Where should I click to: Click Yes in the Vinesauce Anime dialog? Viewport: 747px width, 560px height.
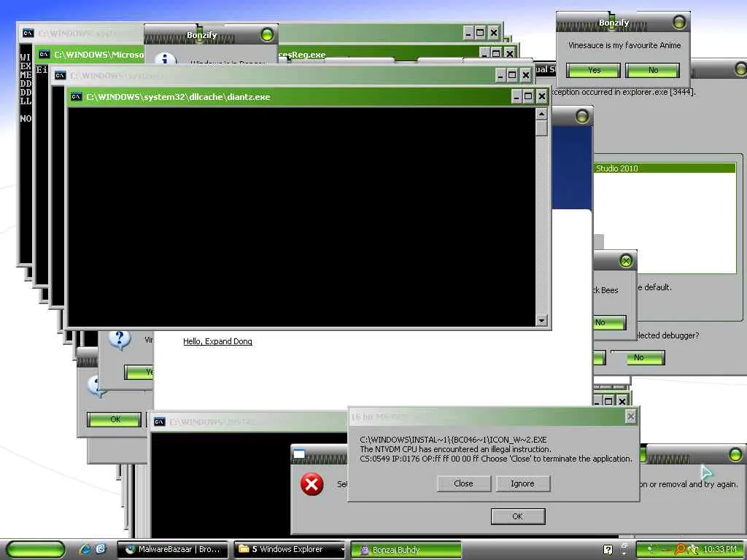(x=593, y=70)
